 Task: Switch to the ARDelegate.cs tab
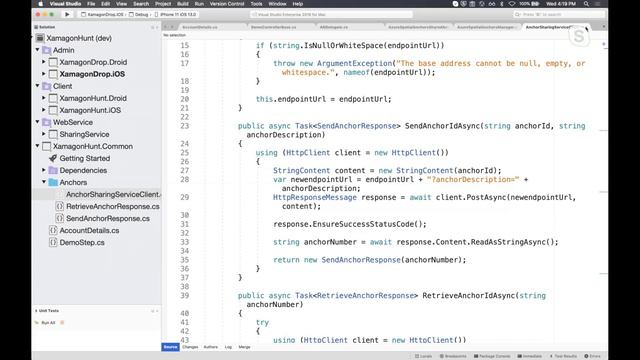(350, 27)
